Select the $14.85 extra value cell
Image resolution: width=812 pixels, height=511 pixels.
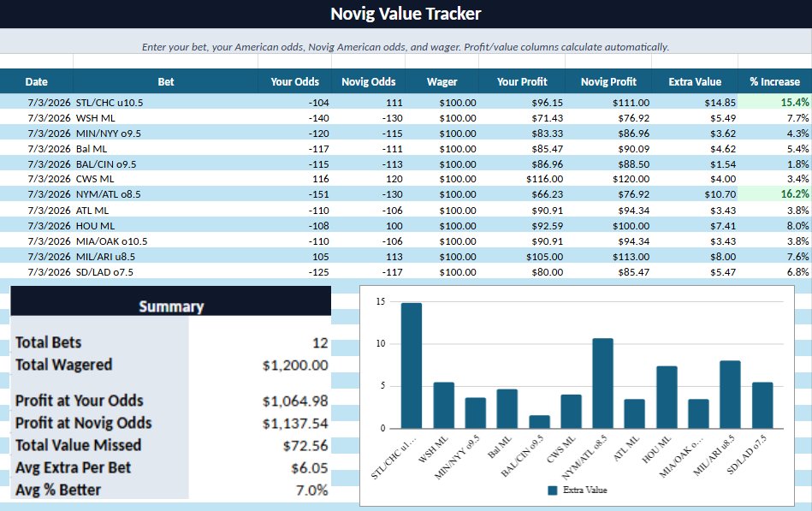tap(695, 102)
